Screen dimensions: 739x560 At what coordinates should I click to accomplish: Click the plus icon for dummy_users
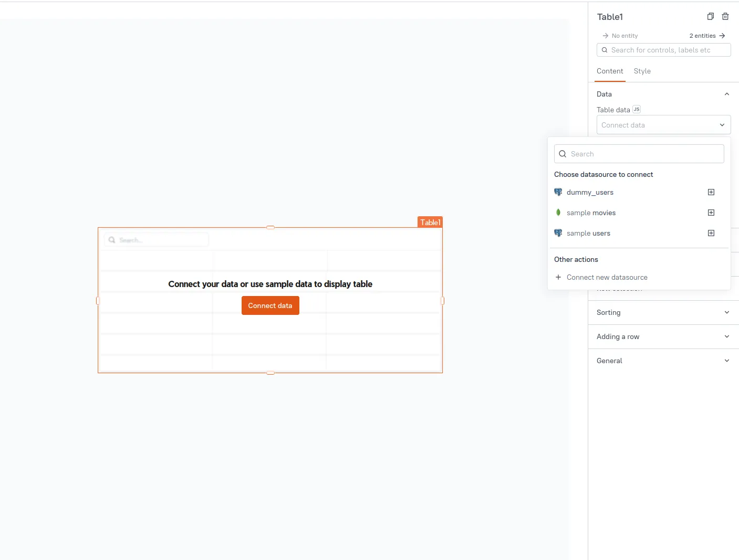click(x=711, y=192)
